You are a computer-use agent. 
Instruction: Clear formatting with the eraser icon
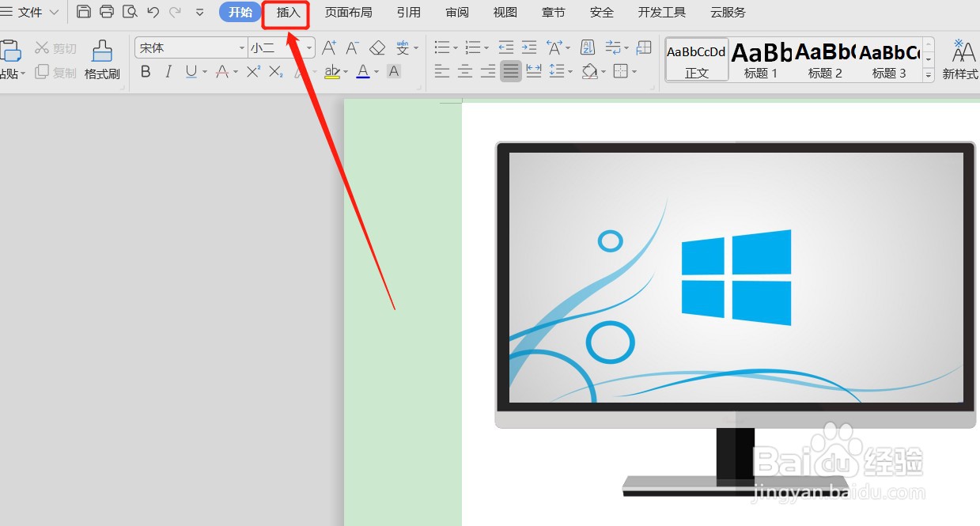(377, 48)
